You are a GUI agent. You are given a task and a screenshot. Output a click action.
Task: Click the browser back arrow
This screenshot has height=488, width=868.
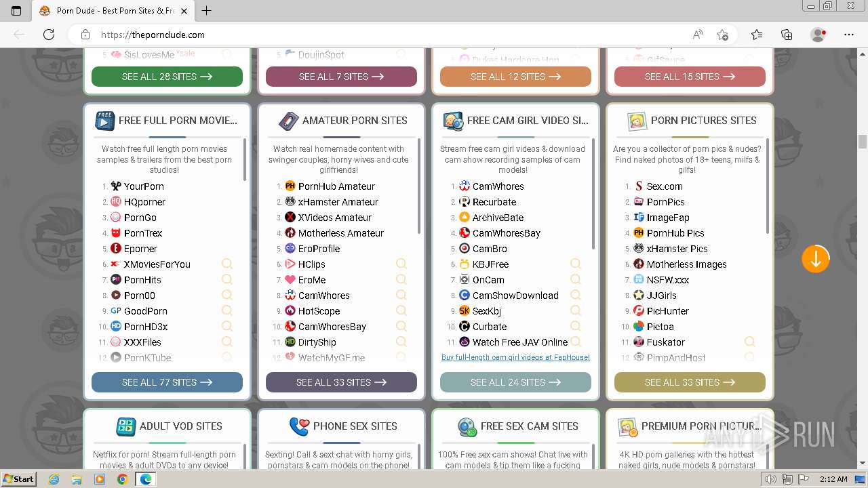tap(19, 35)
